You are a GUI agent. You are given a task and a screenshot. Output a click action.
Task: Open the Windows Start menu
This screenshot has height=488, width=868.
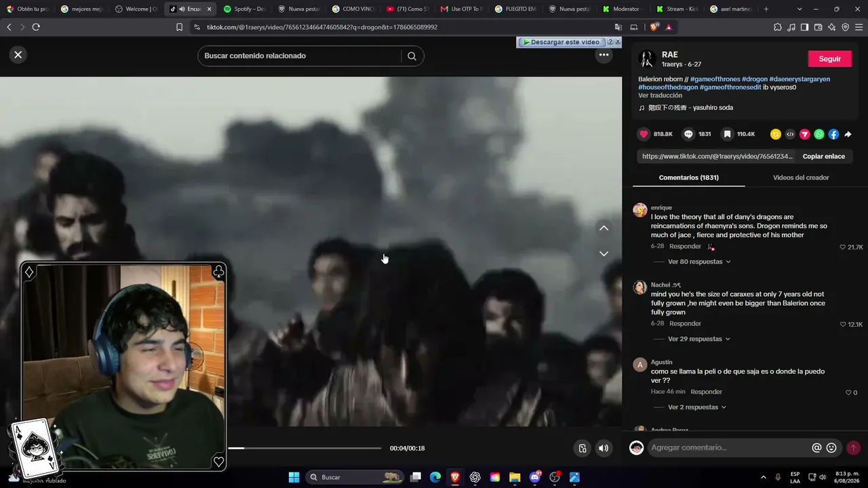coord(294,477)
